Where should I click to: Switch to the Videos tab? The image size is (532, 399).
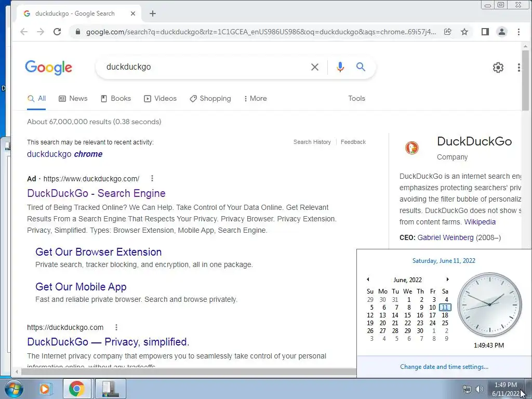point(160,98)
